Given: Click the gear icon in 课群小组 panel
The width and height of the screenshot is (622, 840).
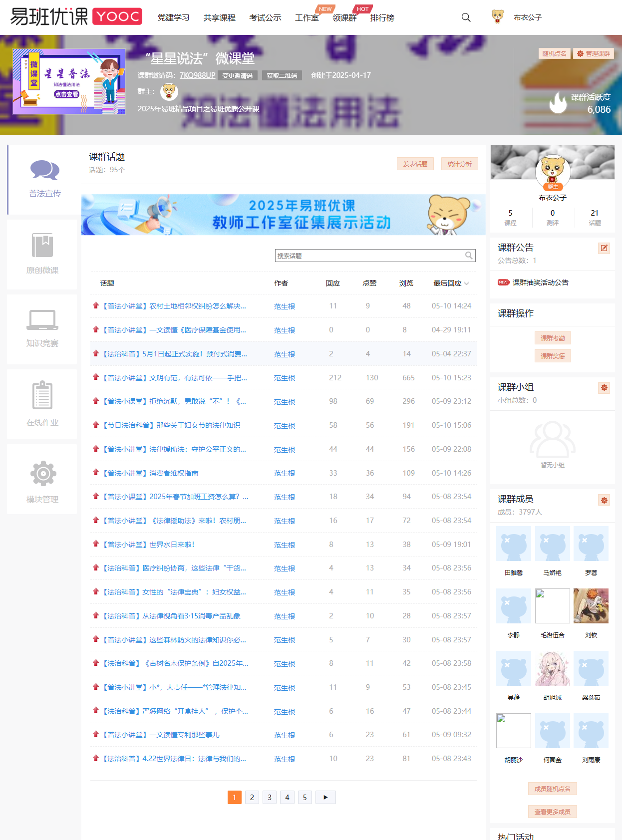Looking at the screenshot, I should click(604, 388).
